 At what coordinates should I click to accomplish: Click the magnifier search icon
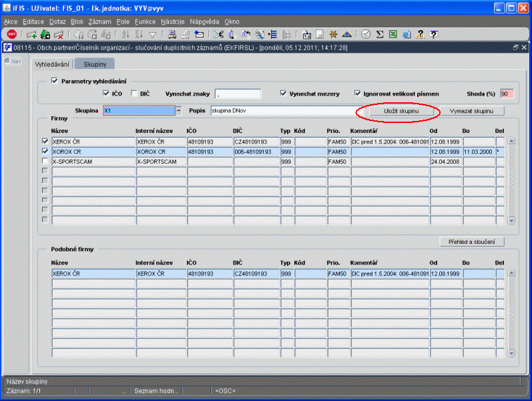tap(260, 34)
